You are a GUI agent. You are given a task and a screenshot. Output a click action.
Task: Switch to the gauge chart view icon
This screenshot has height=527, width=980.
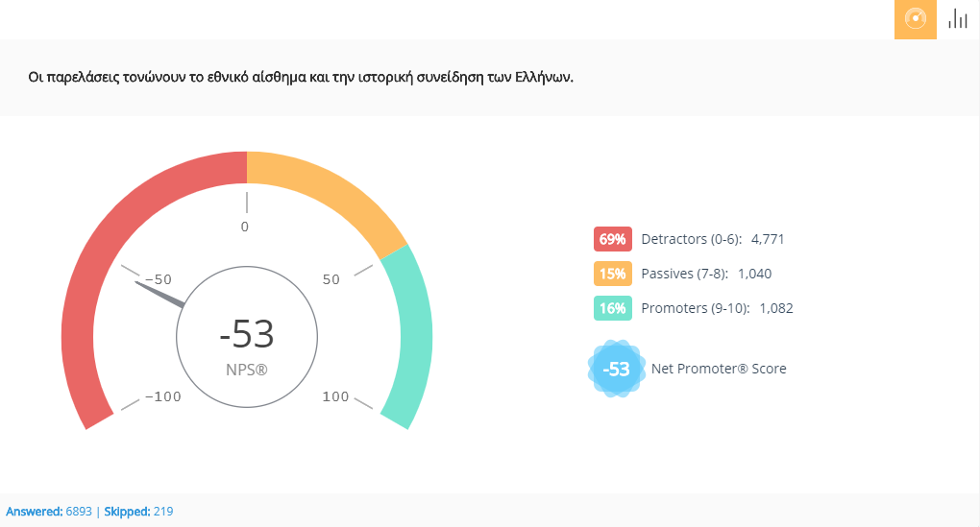click(x=915, y=19)
